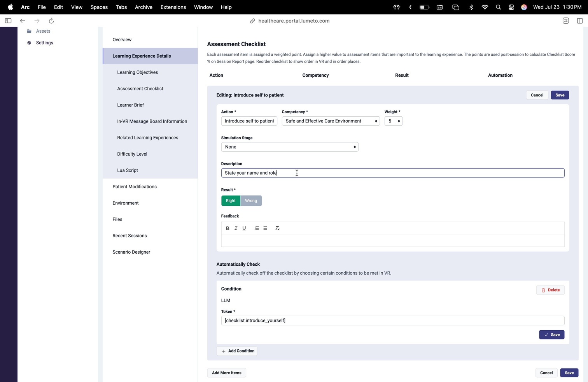Open Bluetooth menu bar icon
Image resolution: width=588 pixels, height=382 pixels.
(x=471, y=7)
